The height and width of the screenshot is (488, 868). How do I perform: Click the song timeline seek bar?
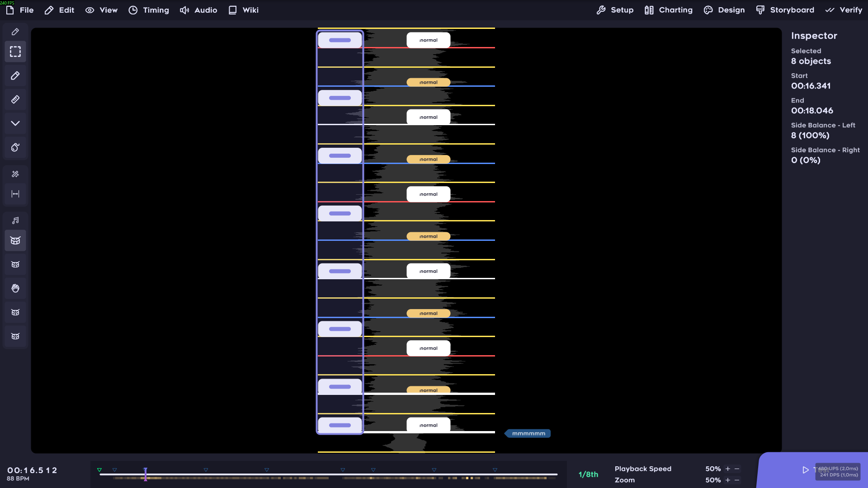(x=328, y=474)
